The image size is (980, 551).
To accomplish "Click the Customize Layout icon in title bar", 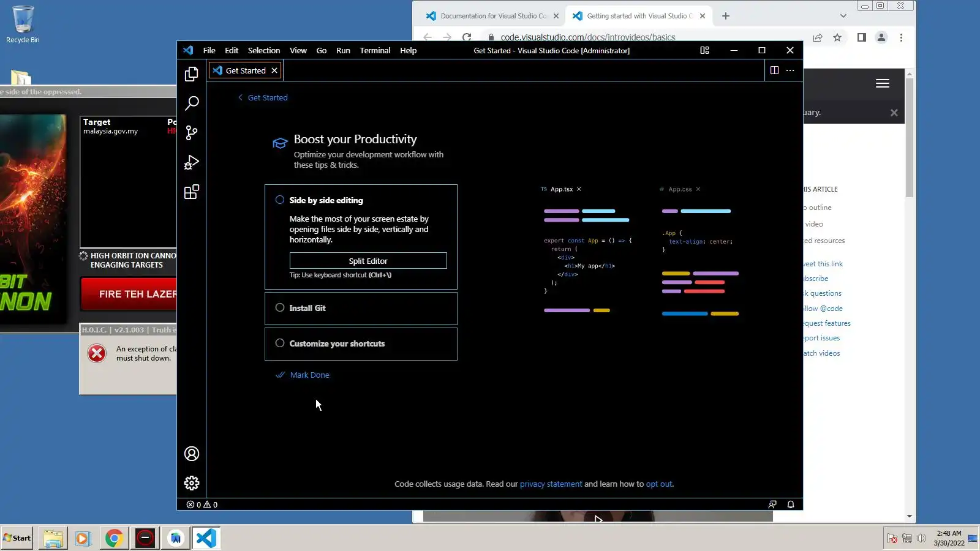I will 704,50.
